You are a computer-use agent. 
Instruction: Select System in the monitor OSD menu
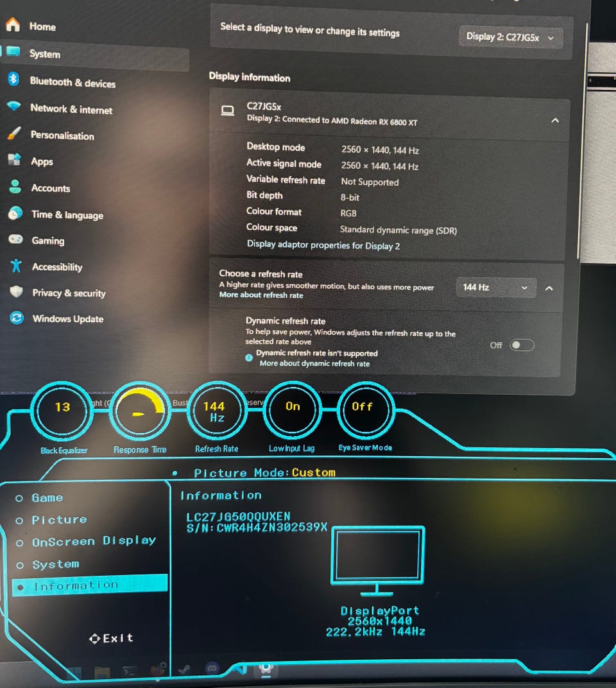pyautogui.click(x=56, y=564)
